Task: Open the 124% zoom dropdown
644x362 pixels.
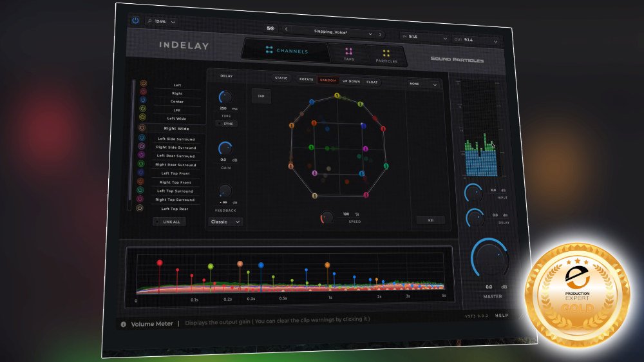Action: [x=162, y=21]
